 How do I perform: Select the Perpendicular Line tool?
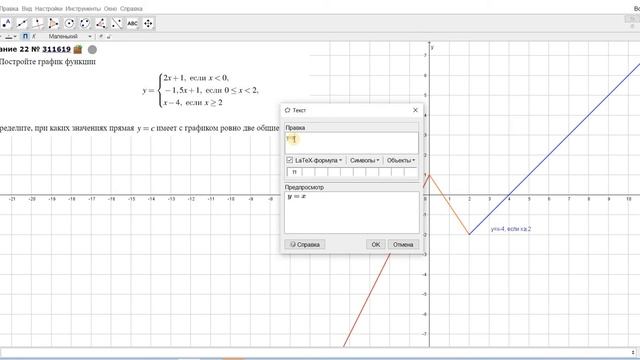tap(38, 23)
